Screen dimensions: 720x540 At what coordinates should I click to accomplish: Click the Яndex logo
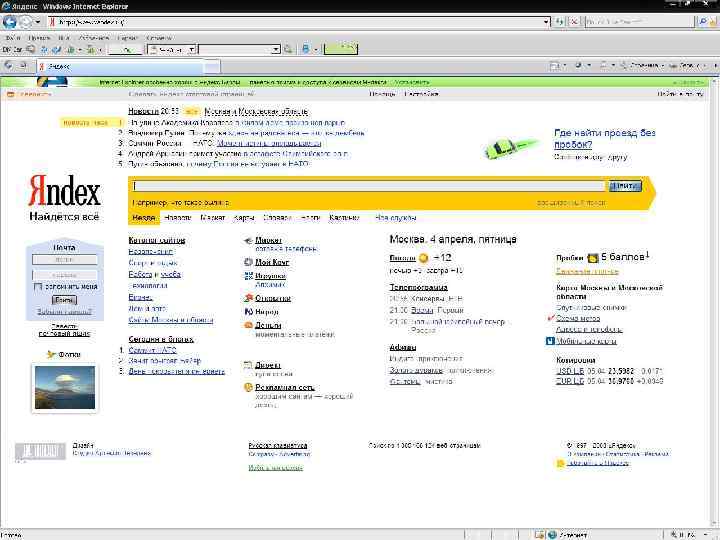64,191
